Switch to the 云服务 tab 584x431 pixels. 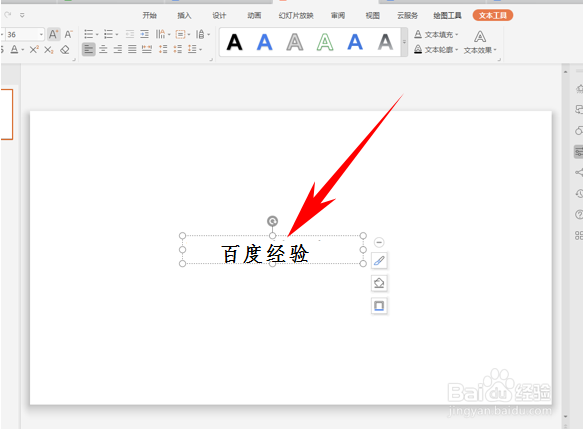[407, 15]
